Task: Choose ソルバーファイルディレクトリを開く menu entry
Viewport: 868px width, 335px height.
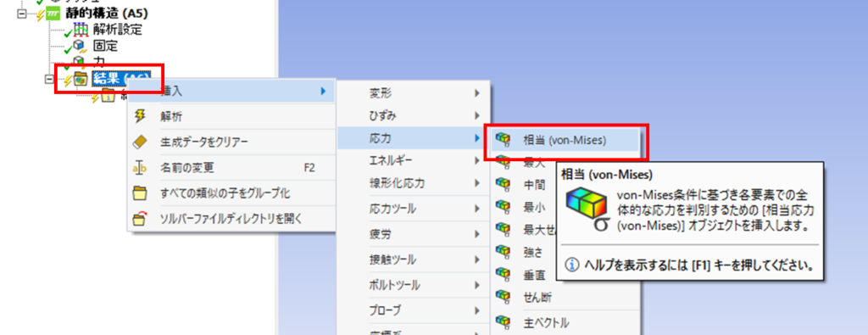Action: [x=231, y=218]
